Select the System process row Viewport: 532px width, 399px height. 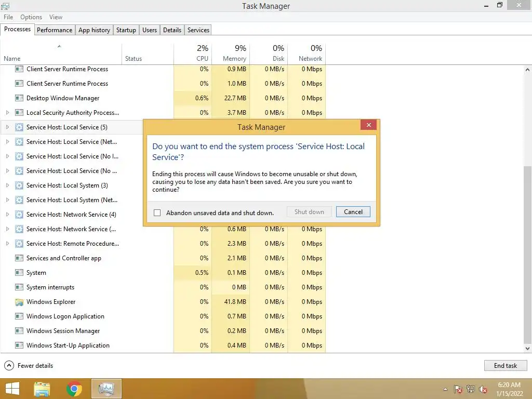[163, 273]
